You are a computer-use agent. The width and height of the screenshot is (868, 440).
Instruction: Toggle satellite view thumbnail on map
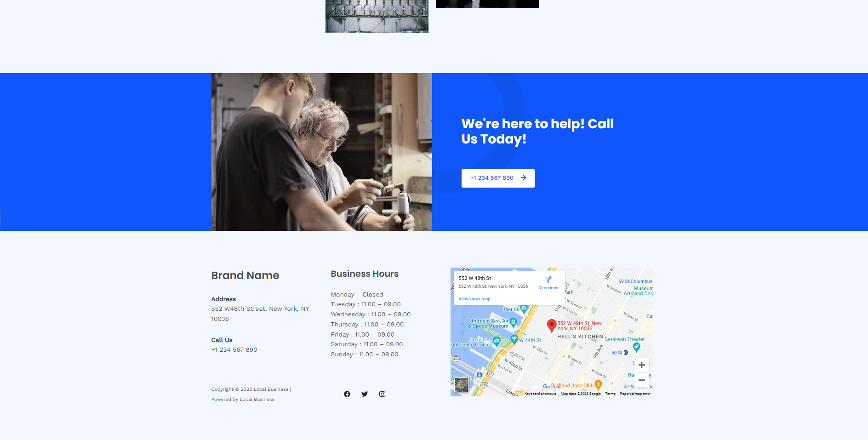tap(462, 384)
